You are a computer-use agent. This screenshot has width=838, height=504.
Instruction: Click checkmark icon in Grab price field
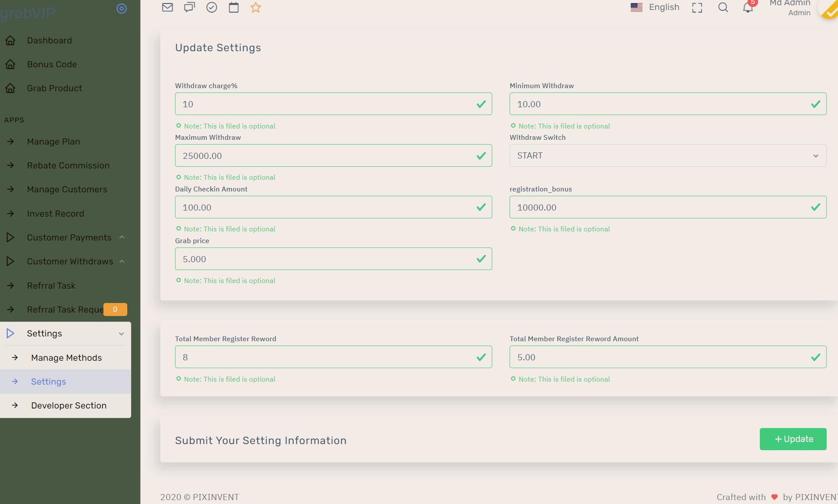[x=481, y=259]
